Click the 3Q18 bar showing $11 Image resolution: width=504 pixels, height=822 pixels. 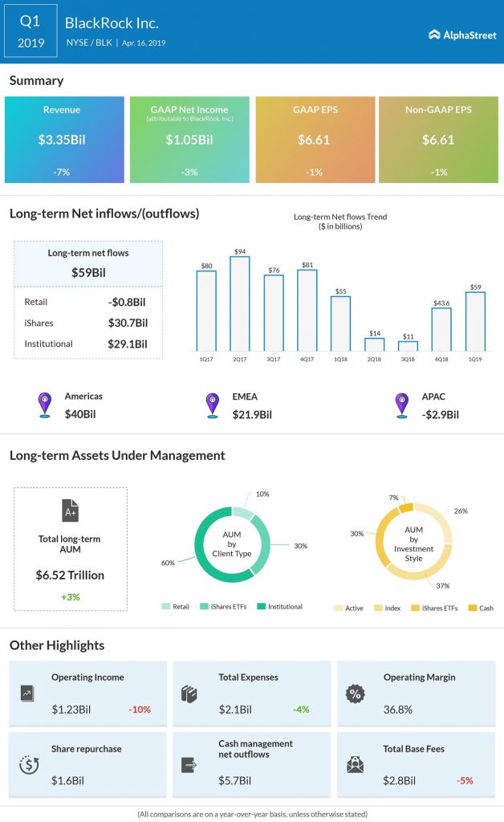tap(408, 346)
